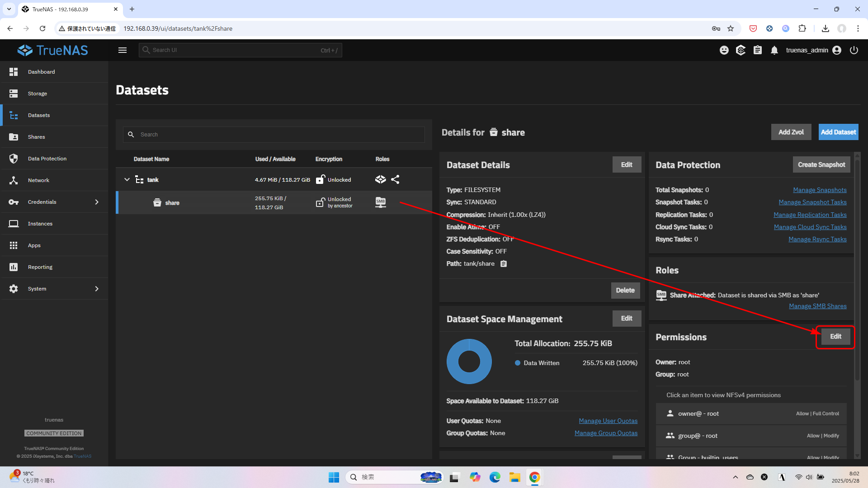Sort by Dataset Name column header

pyautogui.click(x=151, y=159)
